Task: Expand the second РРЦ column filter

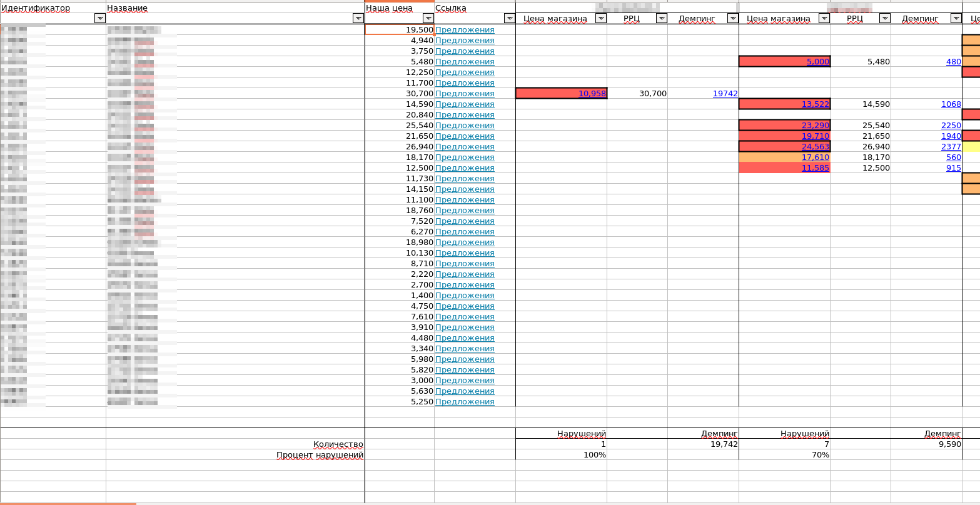Action: click(x=884, y=19)
